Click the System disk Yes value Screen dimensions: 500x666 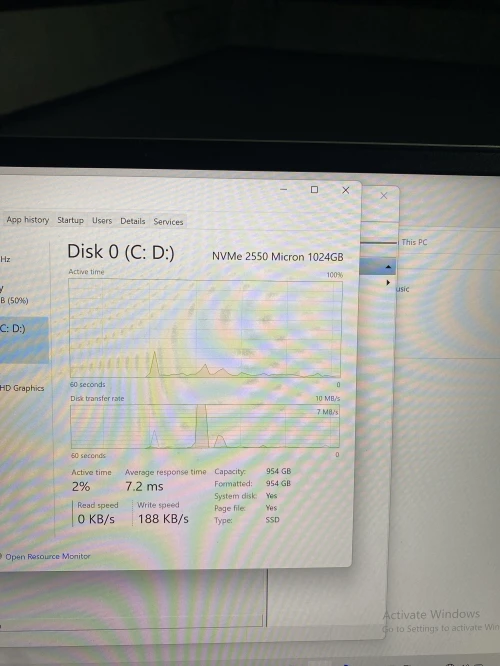(271, 496)
